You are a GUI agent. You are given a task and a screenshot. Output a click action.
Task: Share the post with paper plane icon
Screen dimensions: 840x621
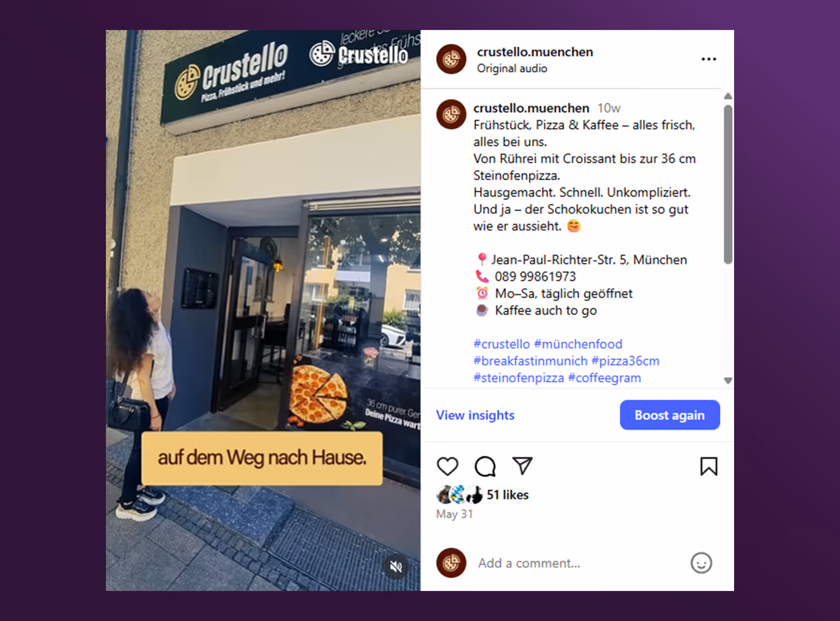pos(522,466)
